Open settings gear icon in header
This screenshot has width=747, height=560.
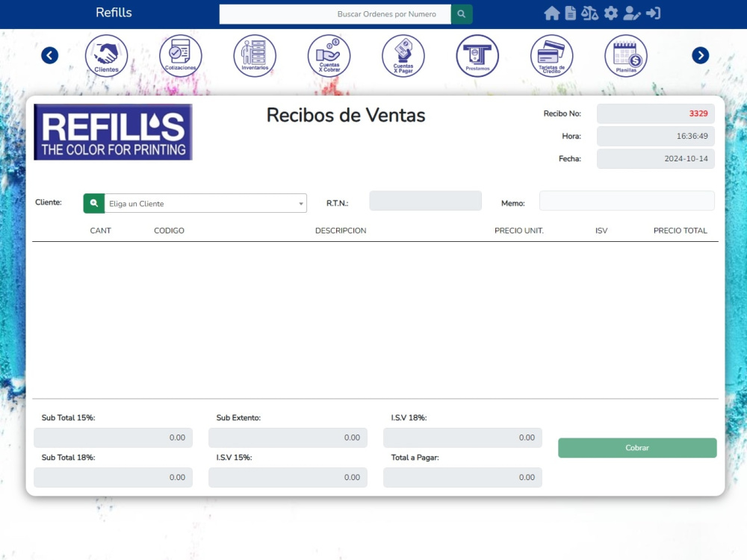pos(611,13)
